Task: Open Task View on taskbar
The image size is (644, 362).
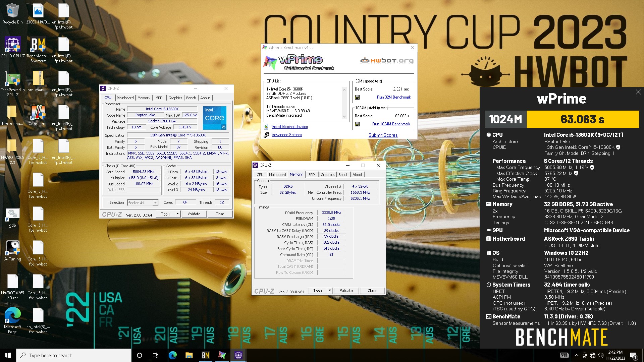Action: coord(156,355)
